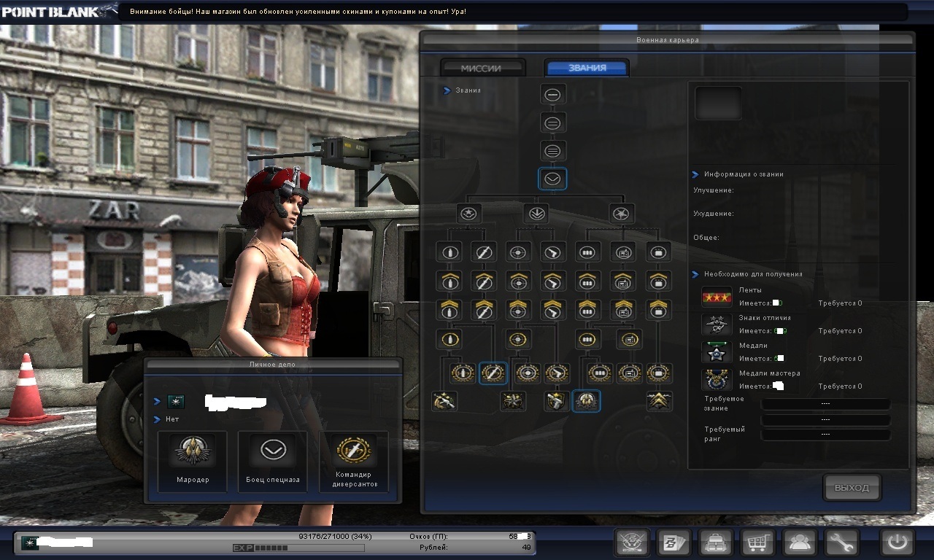Click the Медали medal icon
The width and height of the screenshot is (934, 560).
(x=717, y=352)
